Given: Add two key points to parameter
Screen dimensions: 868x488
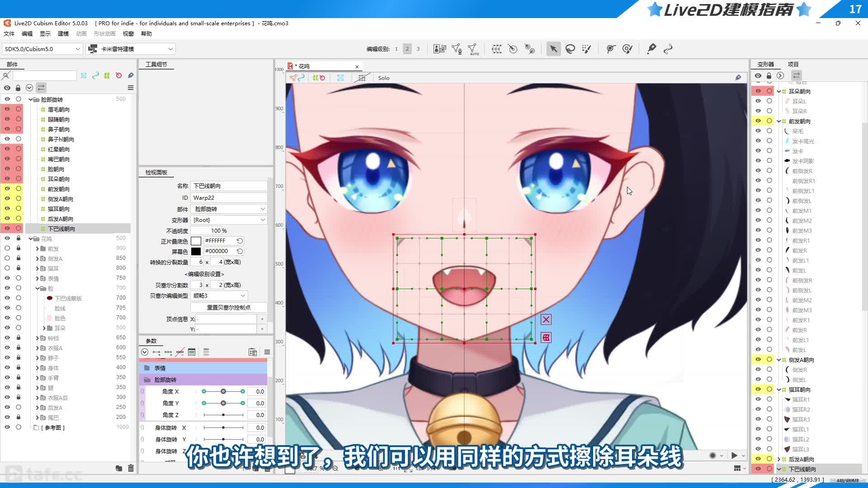Looking at the screenshot, I should (x=156, y=352).
